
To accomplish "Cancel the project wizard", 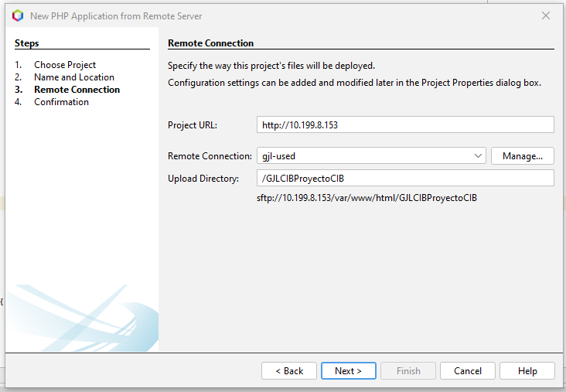I will pos(468,371).
